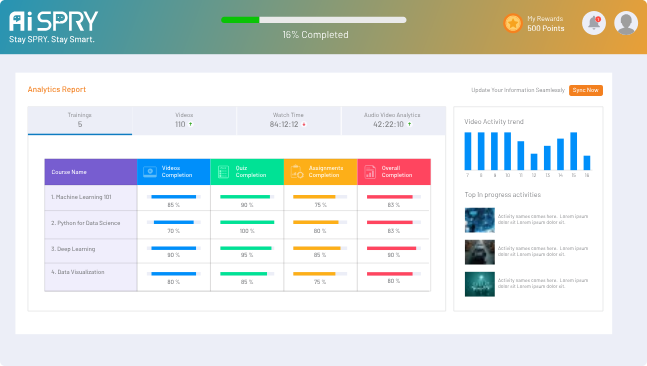Screen dimensions: 647x366
Task: Select the 3. Deep Learning row
Action: [x=237, y=251]
